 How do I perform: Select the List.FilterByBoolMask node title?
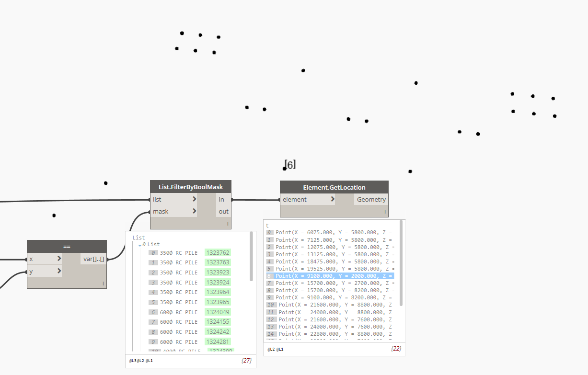[191, 187]
